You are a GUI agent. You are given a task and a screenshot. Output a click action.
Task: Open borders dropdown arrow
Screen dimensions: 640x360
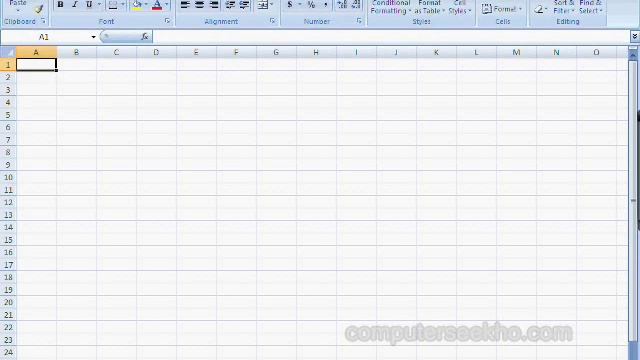tap(122, 4)
